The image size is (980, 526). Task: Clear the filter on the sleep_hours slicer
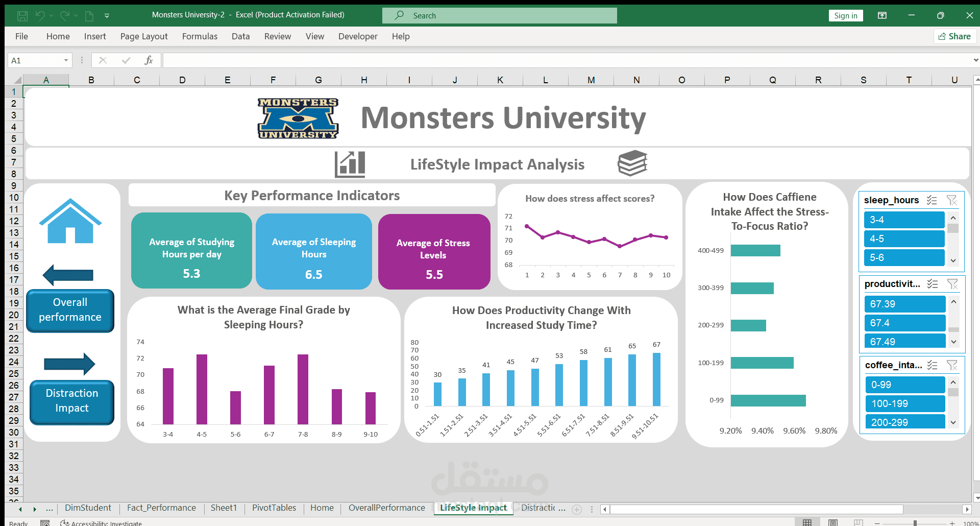click(x=952, y=200)
